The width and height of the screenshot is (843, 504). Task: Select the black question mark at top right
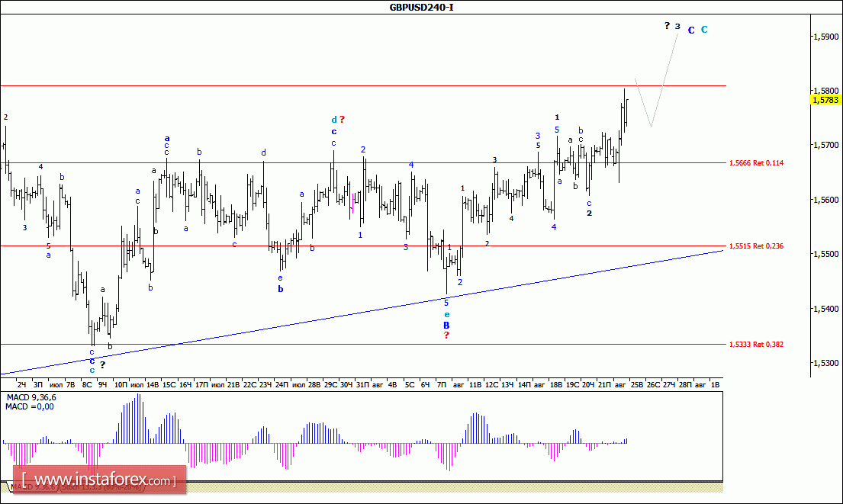(x=666, y=26)
